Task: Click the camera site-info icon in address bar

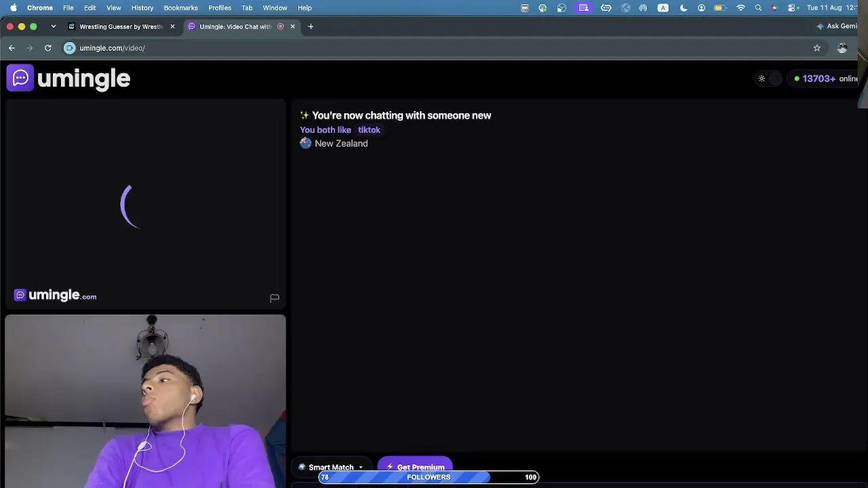Action: (x=69, y=48)
